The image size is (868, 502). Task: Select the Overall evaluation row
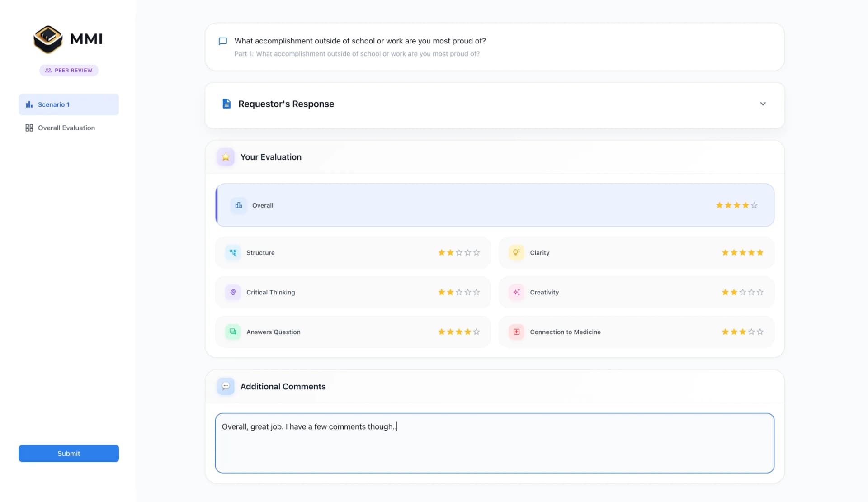452,205
